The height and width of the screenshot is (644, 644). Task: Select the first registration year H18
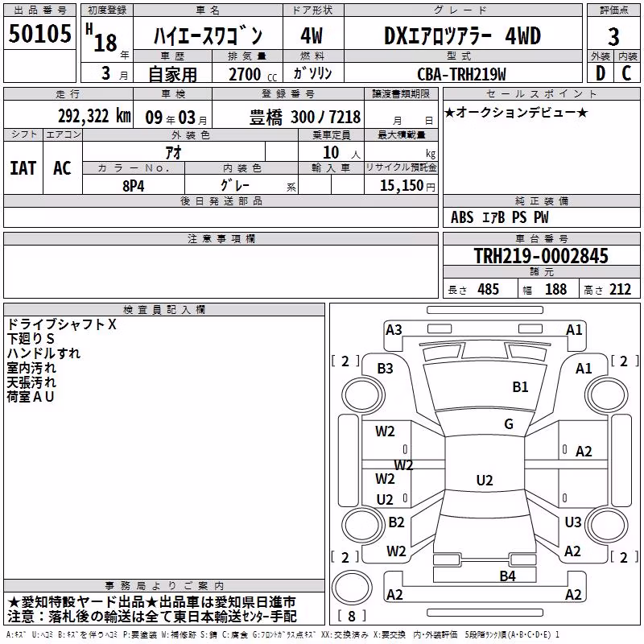point(102,39)
